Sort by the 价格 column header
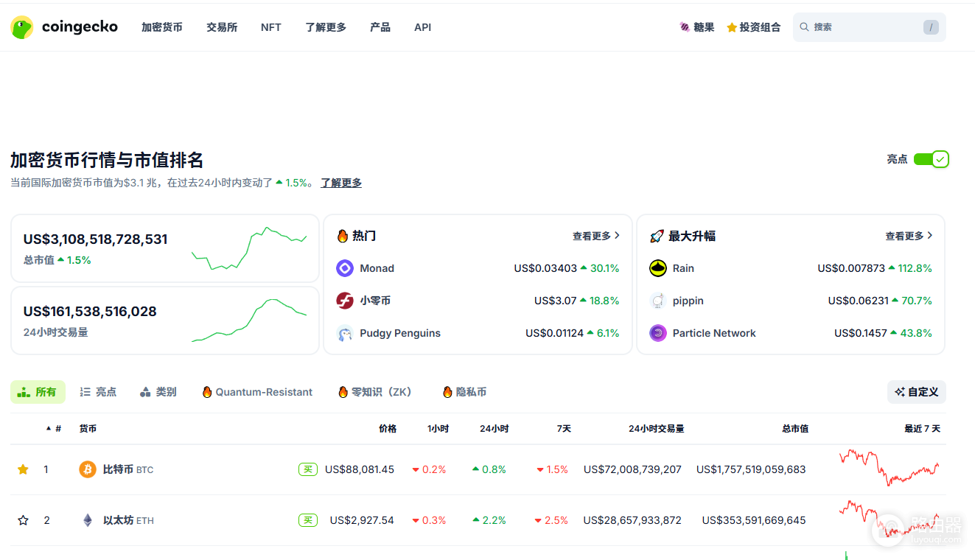Viewport: 975px width, 560px height. 388,428
